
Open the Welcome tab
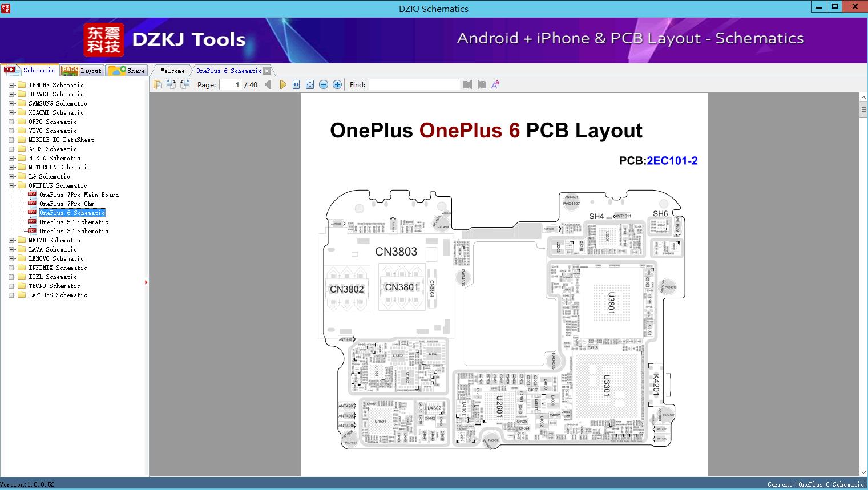click(171, 70)
